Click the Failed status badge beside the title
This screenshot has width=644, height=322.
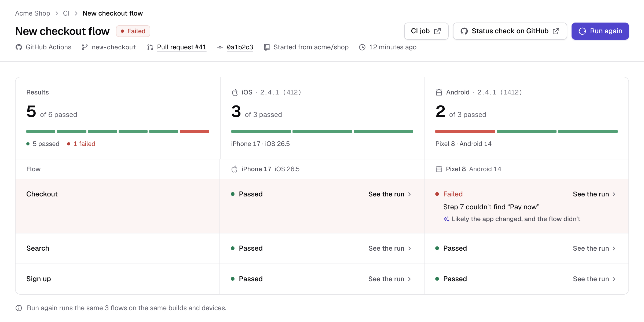pyautogui.click(x=133, y=31)
